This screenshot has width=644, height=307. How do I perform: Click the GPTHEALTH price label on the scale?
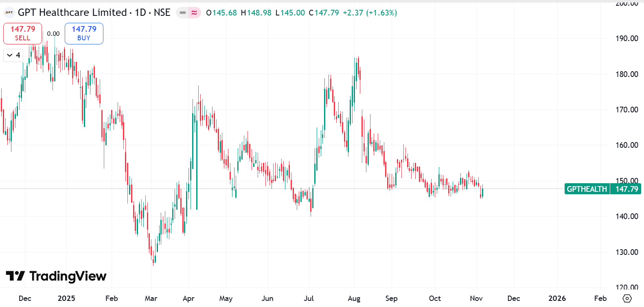tap(587, 189)
